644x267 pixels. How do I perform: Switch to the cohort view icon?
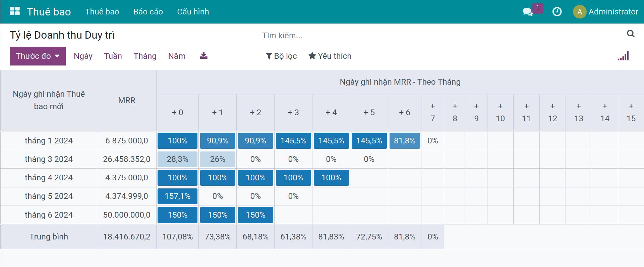pyautogui.click(x=623, y=56)
